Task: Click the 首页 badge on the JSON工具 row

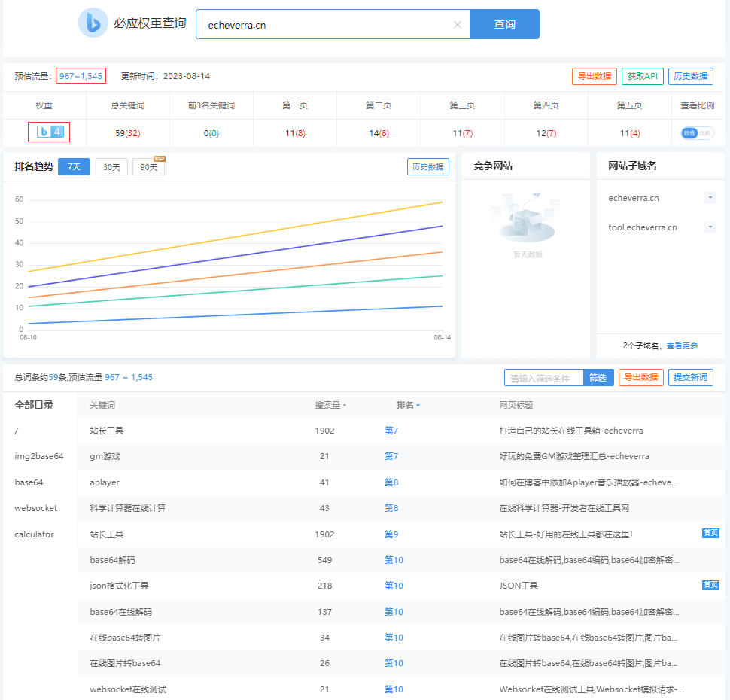Action: coord(710,585)
